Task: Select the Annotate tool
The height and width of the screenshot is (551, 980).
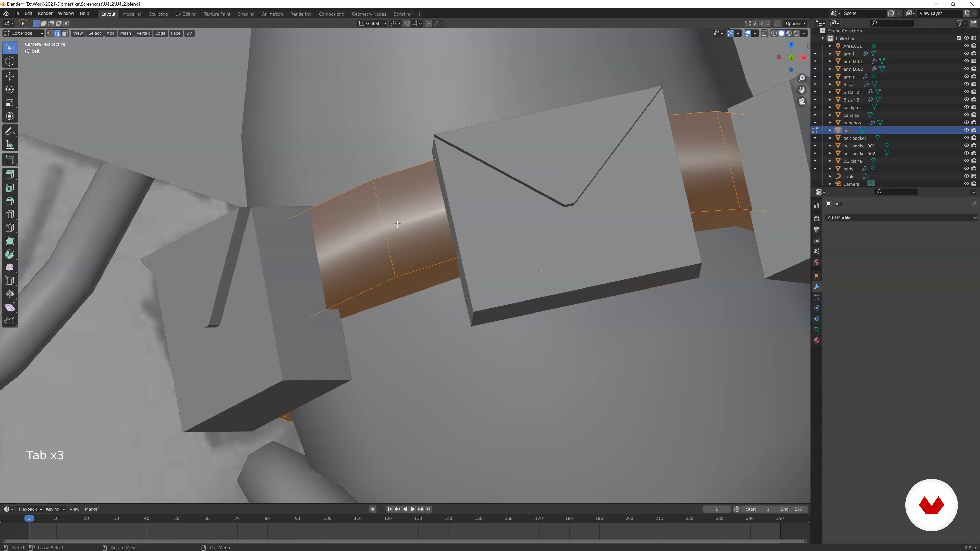Action: [9, 131]
